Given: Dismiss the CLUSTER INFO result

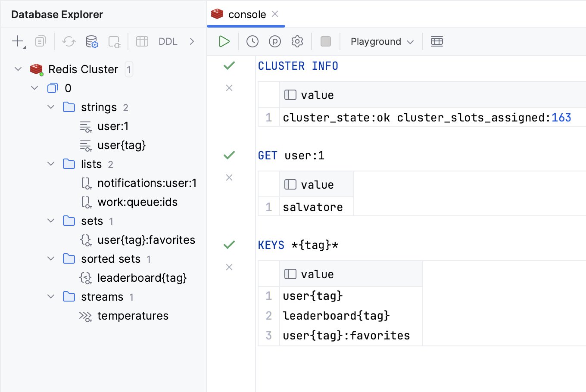Looking at the screenshot, I should tap(229, 88).
